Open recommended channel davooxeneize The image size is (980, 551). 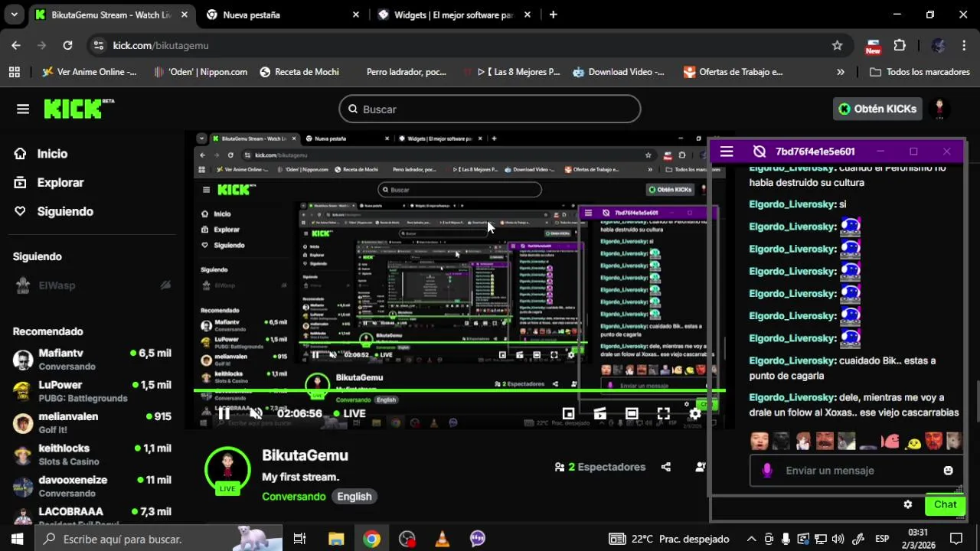point(92,487)
